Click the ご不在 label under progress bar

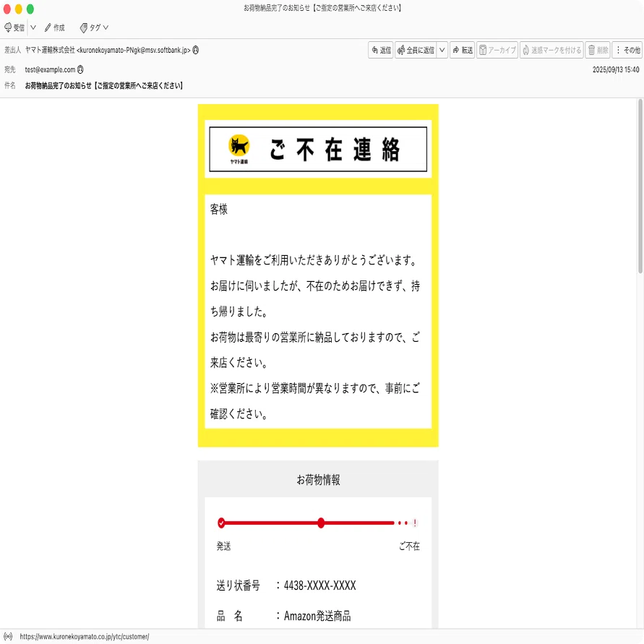point(409,546)
